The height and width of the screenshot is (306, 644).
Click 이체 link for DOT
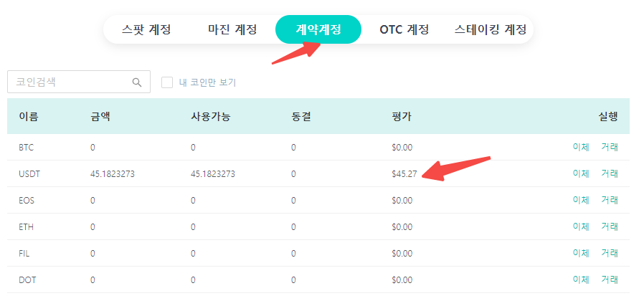click(581, 279)
